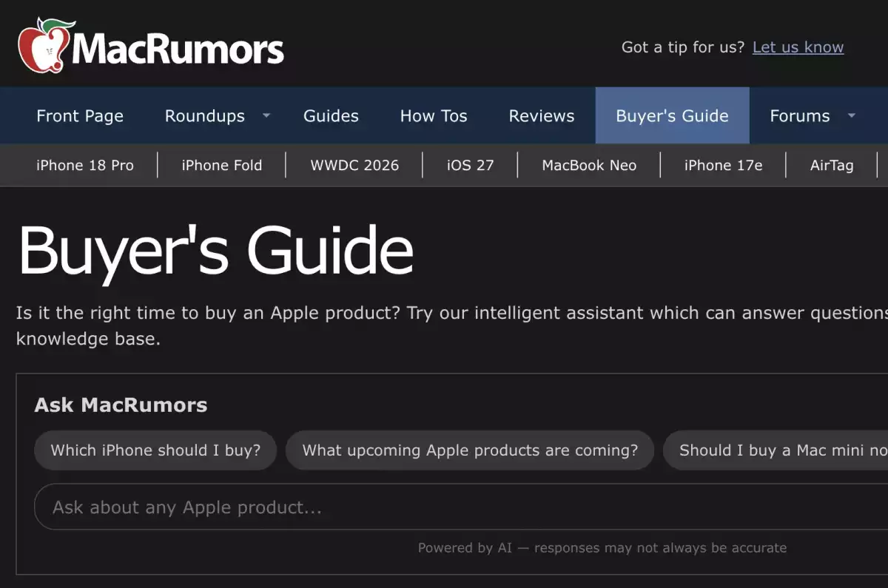
Task: Open the iPhone Fold topic
Action: pyautogui.click(x=222, y=166)
